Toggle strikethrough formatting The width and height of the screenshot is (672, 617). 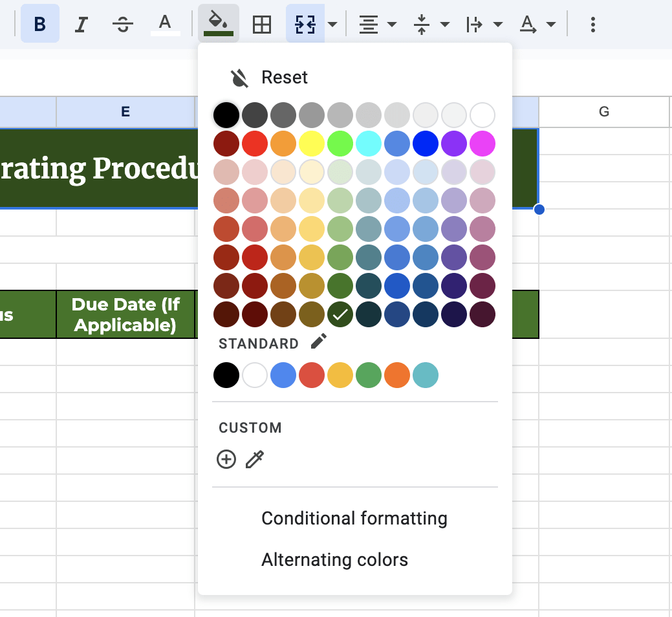122,25
